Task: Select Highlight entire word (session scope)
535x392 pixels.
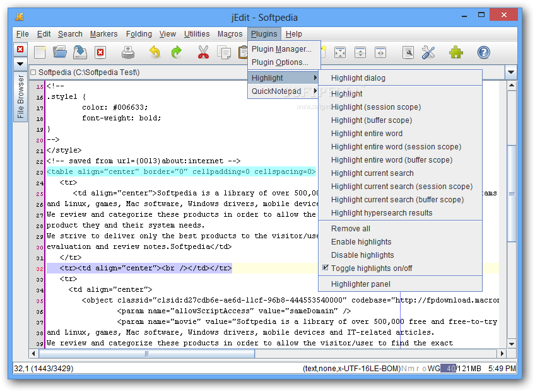Action: [400, 147]
